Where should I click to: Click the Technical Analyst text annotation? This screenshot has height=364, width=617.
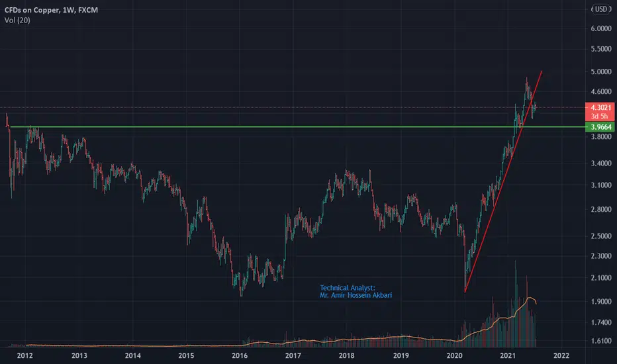tap(356, 292)
